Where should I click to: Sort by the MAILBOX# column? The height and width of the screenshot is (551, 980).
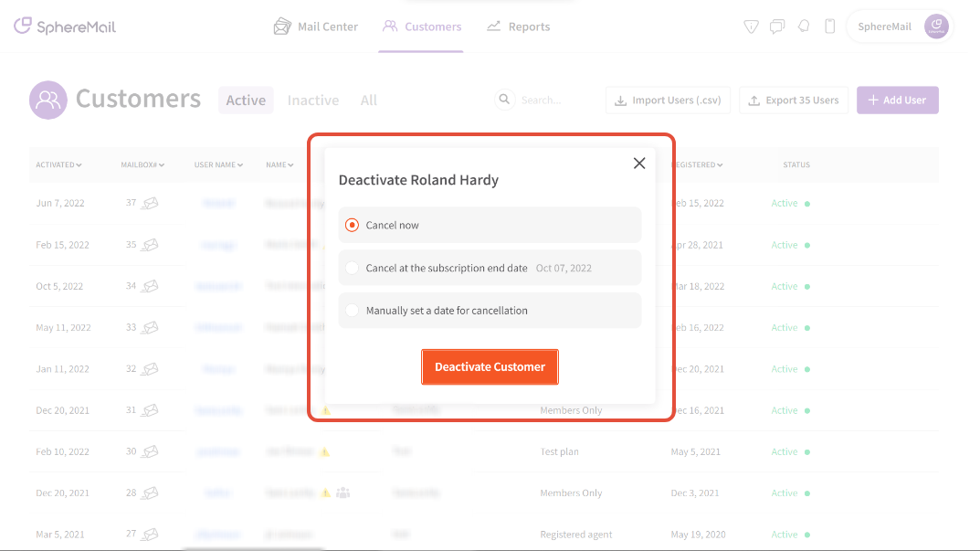point(142,164)
